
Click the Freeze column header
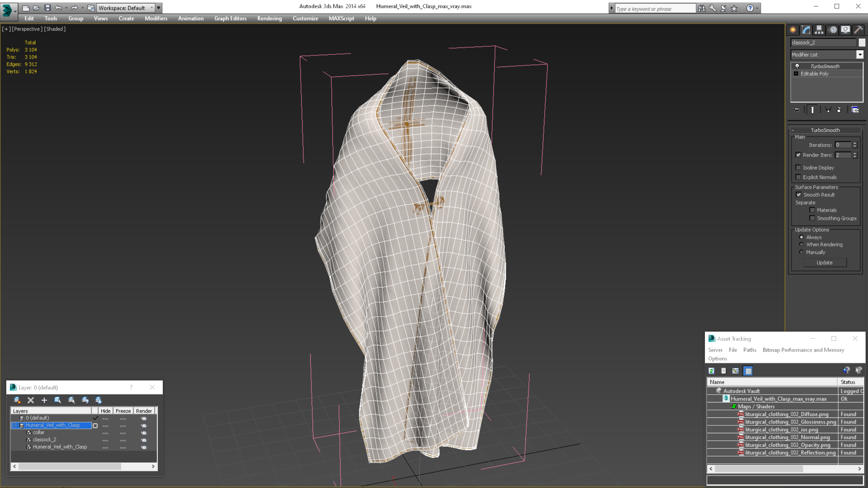click(123, 411)
